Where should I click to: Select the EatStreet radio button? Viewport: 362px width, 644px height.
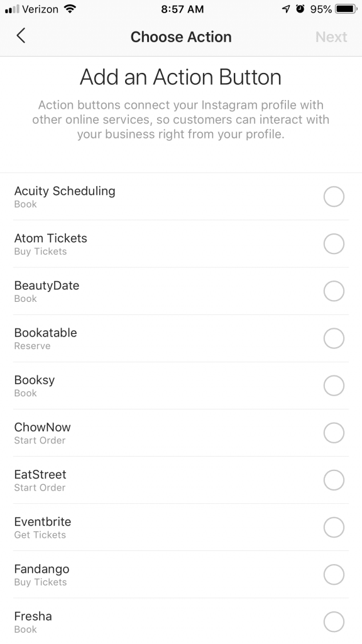[x=334, y=480]
